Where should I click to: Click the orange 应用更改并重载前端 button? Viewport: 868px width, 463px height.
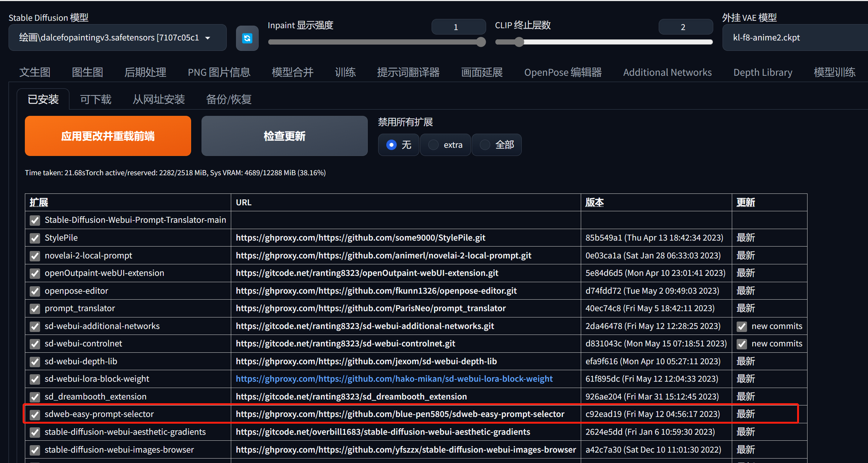(108, 136)
